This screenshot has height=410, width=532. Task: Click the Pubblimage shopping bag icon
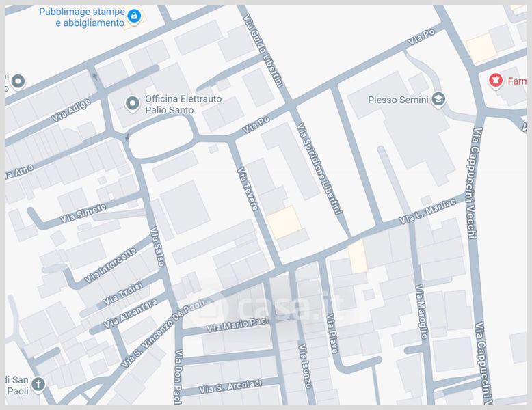(x=135, y=16)
